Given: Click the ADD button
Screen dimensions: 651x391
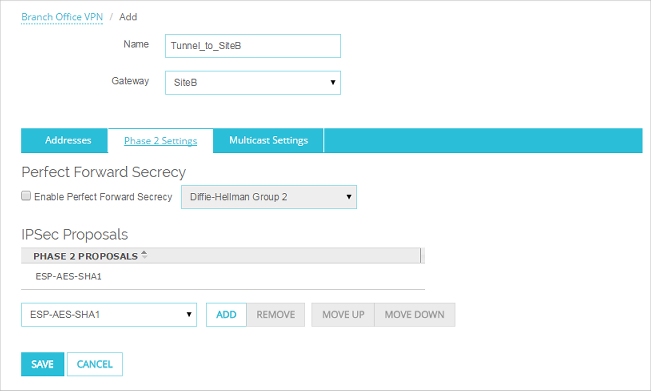Looking at the screenshot, I should point(226,315).
